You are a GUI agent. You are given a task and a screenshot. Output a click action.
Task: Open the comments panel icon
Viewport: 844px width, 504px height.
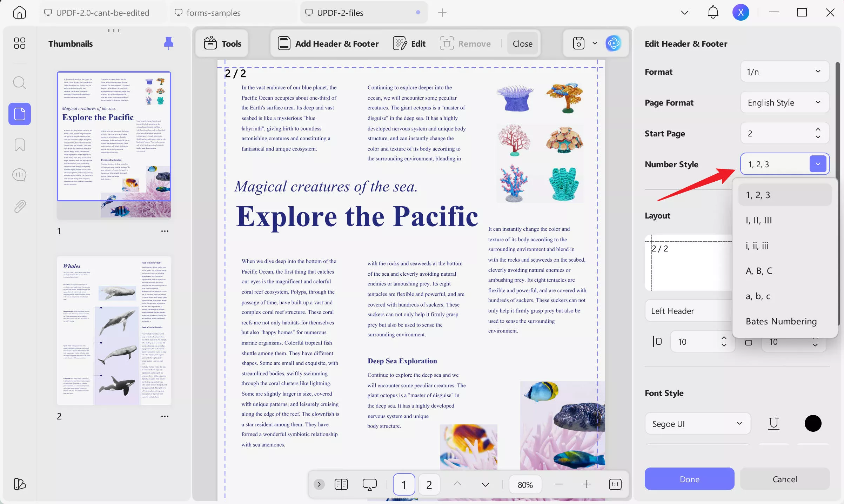point(19,175)
